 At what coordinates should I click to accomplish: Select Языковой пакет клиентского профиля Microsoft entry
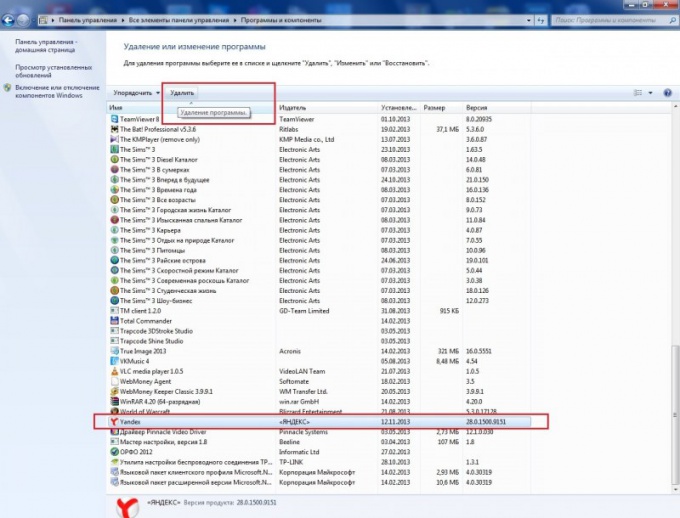319,472
